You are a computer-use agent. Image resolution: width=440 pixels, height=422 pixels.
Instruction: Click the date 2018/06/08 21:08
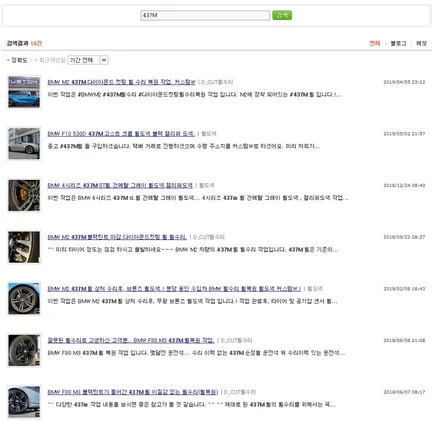pos(404,340)
